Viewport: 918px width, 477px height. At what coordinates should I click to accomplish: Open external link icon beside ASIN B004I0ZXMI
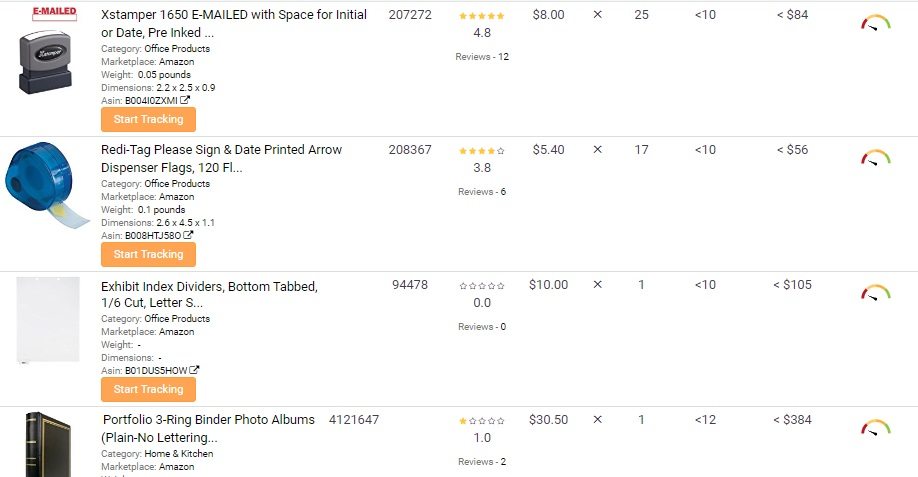click(185, 100)
